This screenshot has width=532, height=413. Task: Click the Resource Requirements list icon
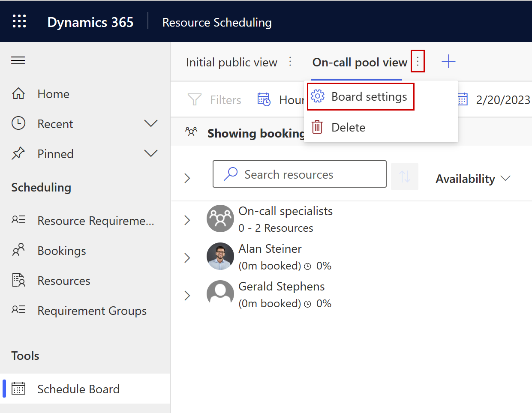(x=18, y=220)
